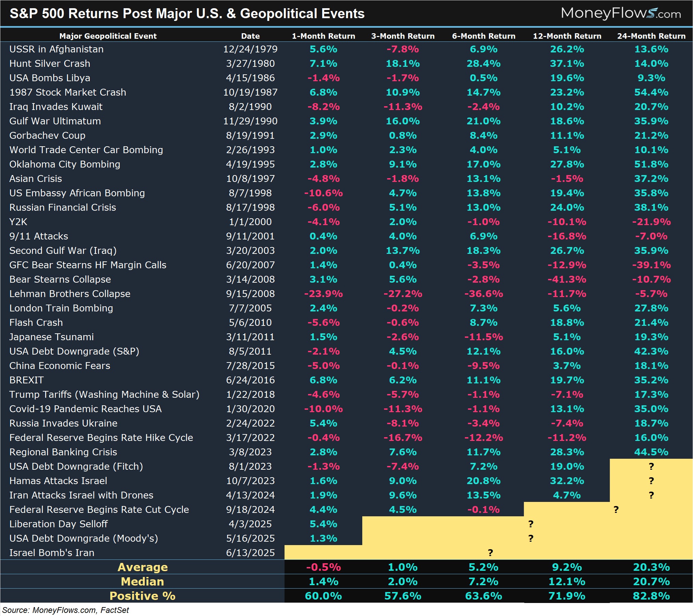Select the Lehman Brothers Collapse row label

point(70,294)
